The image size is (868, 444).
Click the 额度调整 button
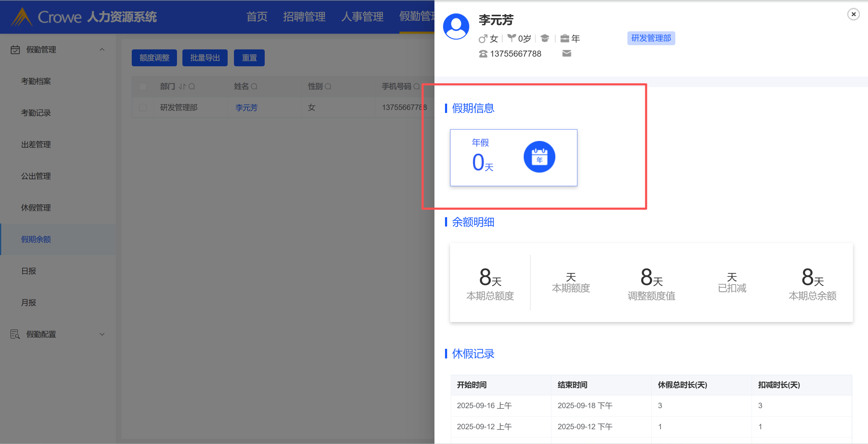point(154,58)
